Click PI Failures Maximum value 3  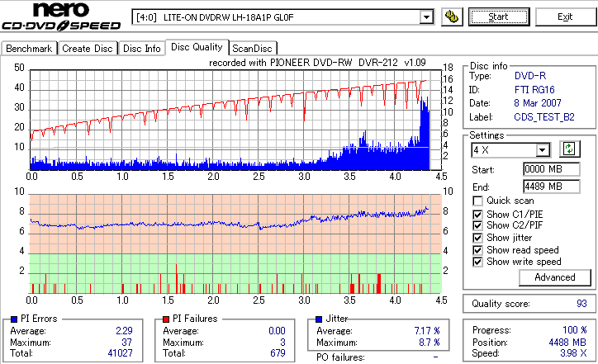(282, 343)
